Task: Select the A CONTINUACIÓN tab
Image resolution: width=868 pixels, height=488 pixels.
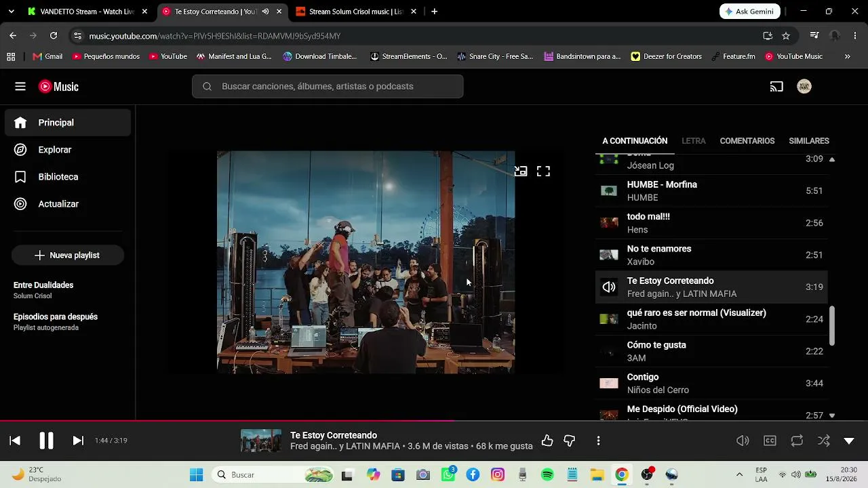Action: coord(635,141)
